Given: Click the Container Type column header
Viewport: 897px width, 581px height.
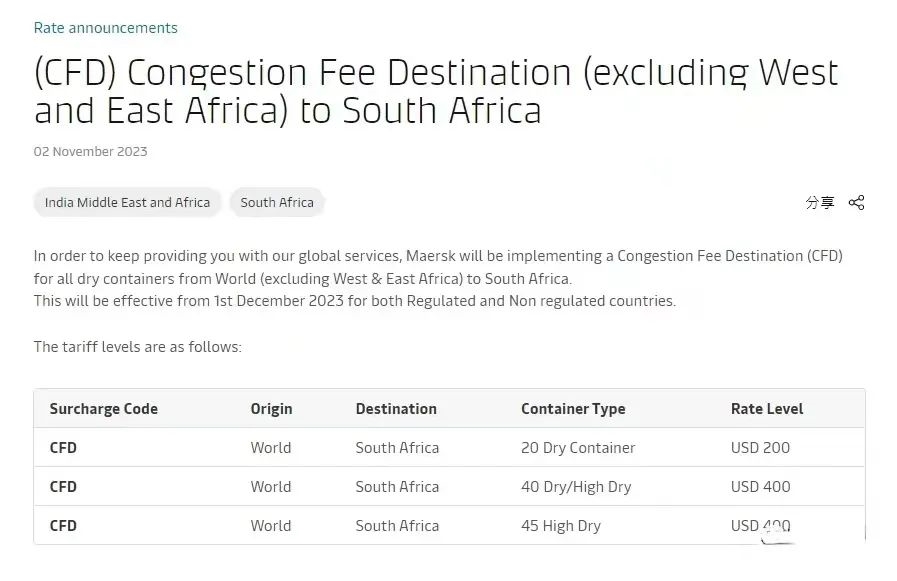Looking at the screenshot, I should tap(573, 409).
